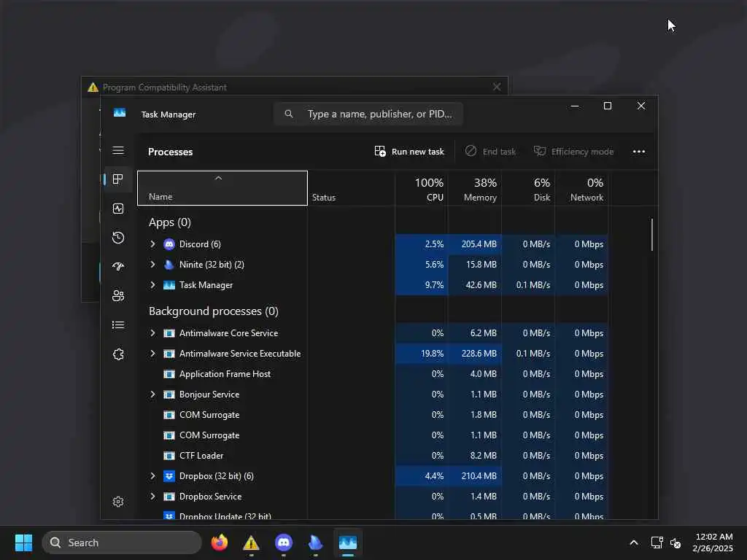Open the clock showing 12:02 AM
The image size is (747, 560).
[713, 542]
